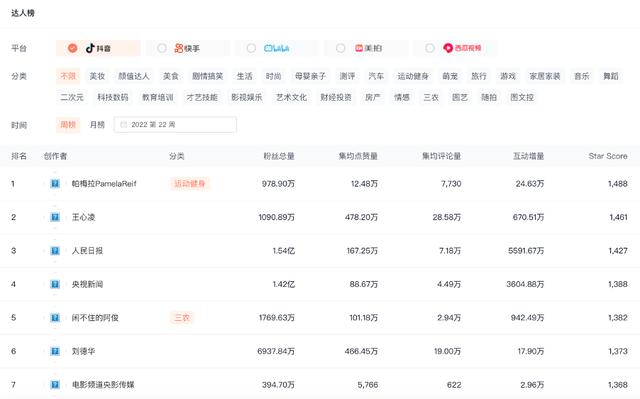Filter by the 教育培训 category

pos(158,97)
